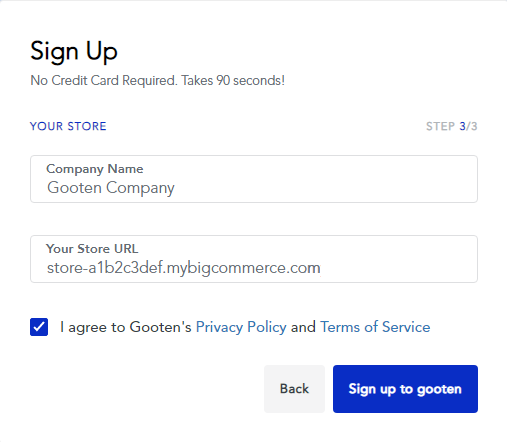Click the store-a1b2c3def.mybigcommerce.com text value

pyautogui.click(x=184, y=268)
